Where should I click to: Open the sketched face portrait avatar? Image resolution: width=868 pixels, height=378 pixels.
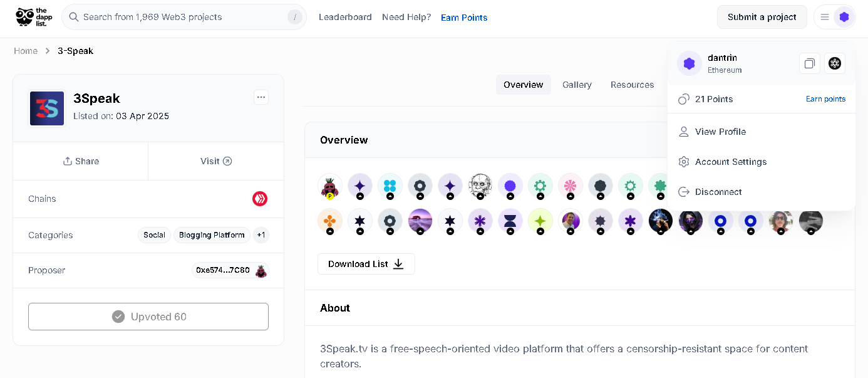pos(480,186)
